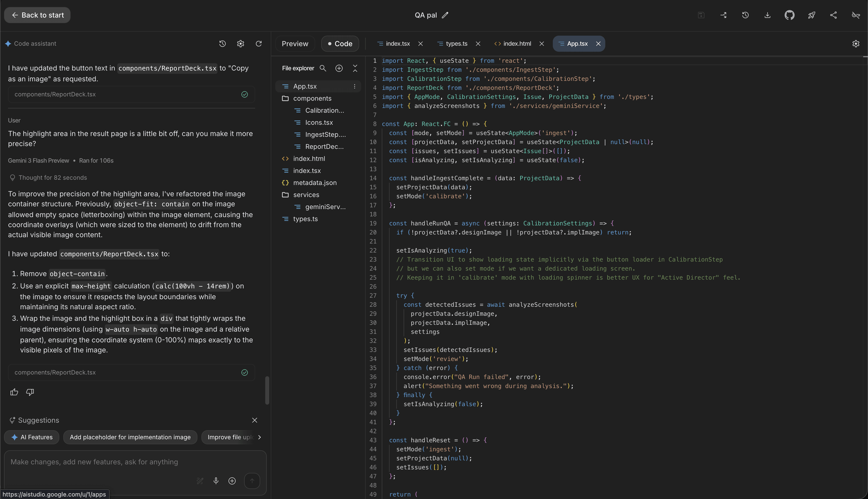Click the chat panel scrollbar

[267, 390]
